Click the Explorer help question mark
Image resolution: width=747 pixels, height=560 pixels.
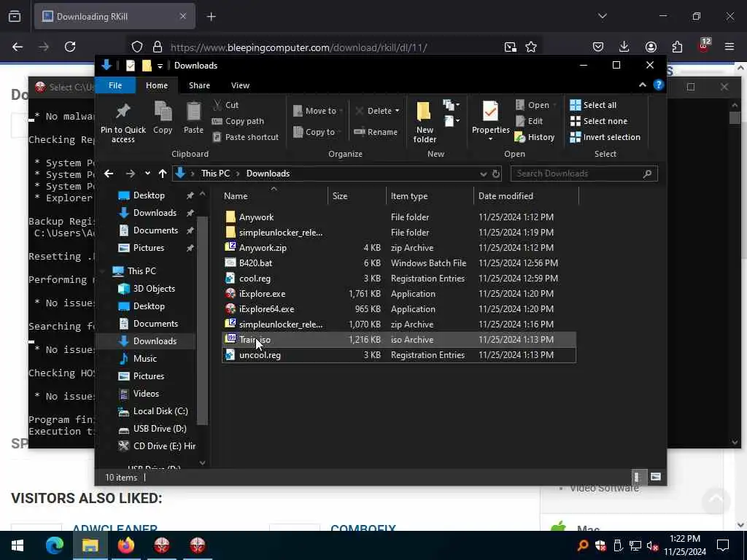[659, 85]
